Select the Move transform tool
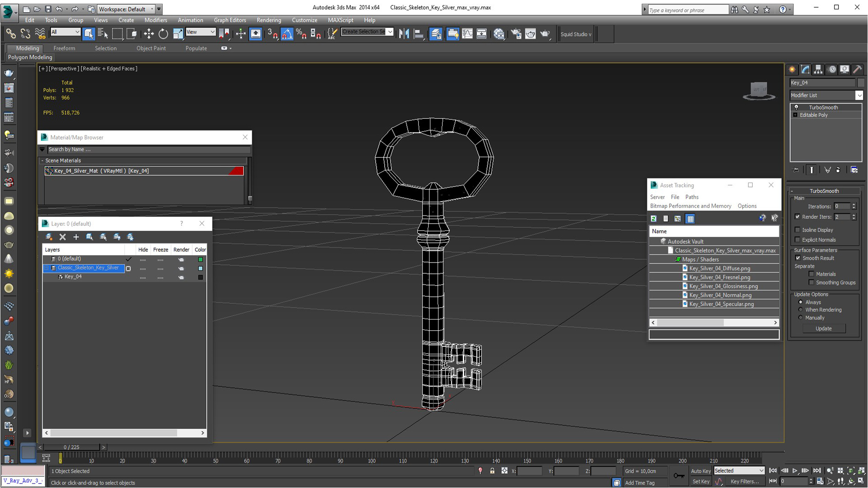This screenshot has width=868, height=488. pos(148,34)
